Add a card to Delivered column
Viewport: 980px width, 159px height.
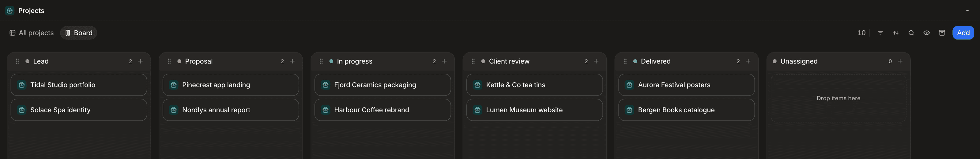(x=748, y=61)
